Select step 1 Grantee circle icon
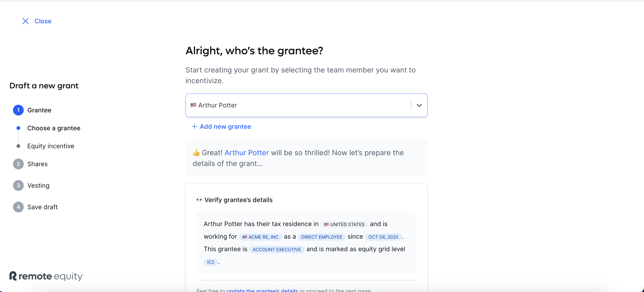The width and height of the screenshot is (644, 292). [x=18, y=110]
